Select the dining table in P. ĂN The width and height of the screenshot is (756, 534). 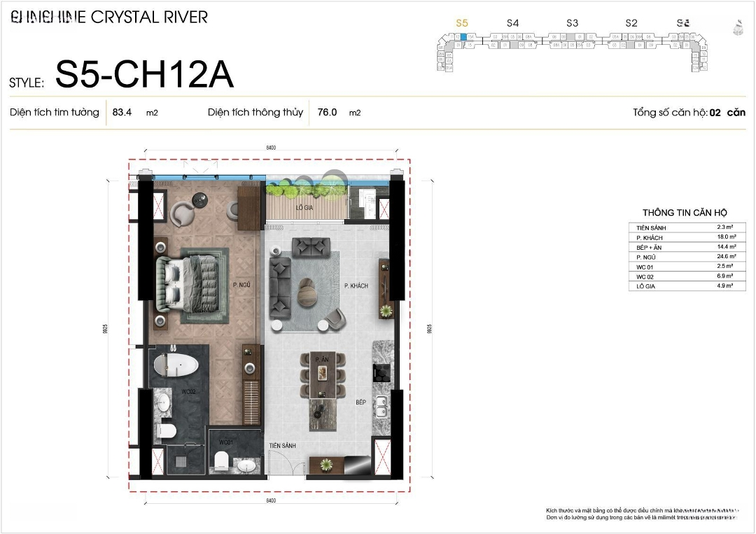pos(322,374)
